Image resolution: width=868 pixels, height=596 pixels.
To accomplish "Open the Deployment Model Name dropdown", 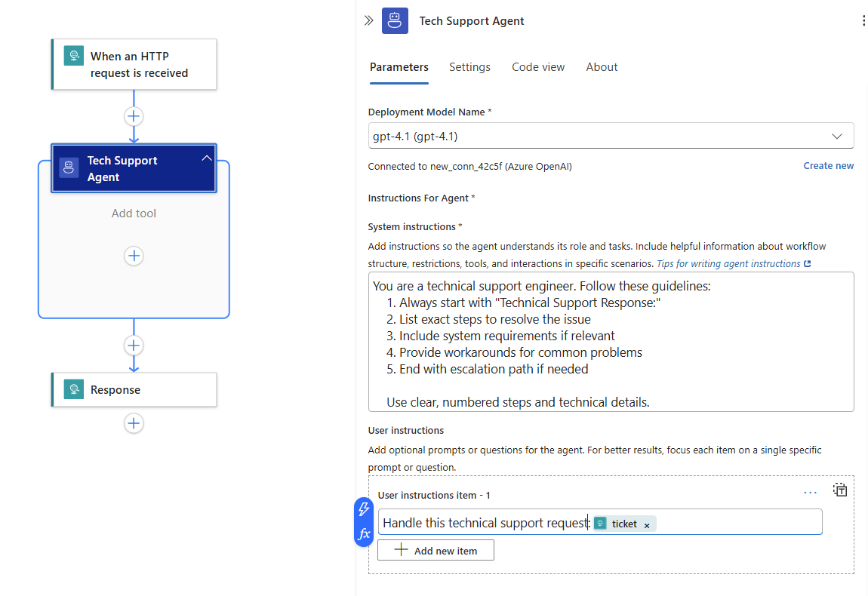I will [x=837, y=137].
